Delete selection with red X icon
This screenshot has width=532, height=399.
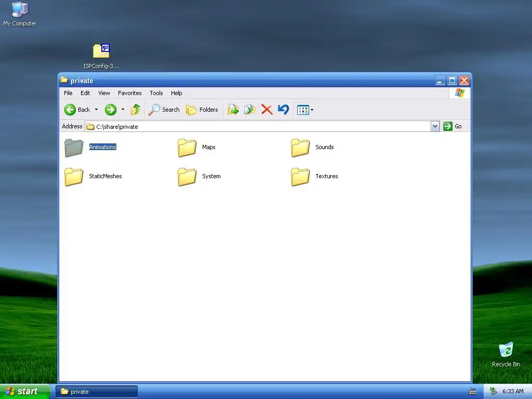pyautogui.click(x=267, y=110)
